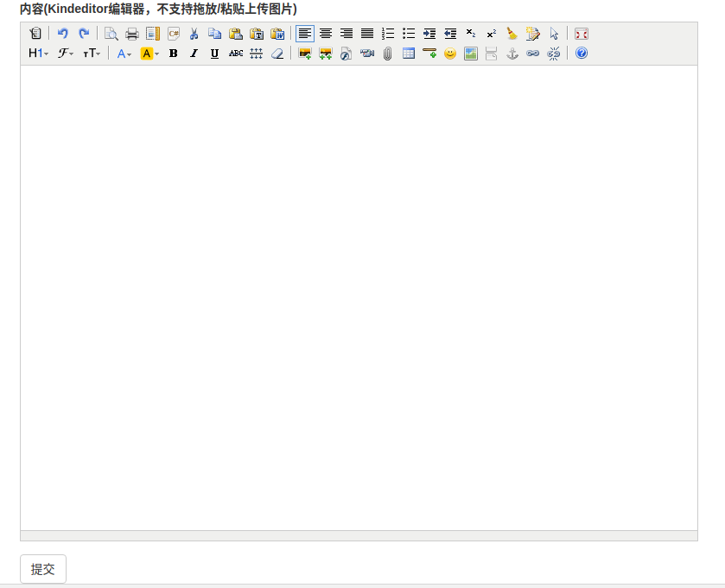725x588 pixels.
Task: Insert a page break
Action: tap(492, 54)
